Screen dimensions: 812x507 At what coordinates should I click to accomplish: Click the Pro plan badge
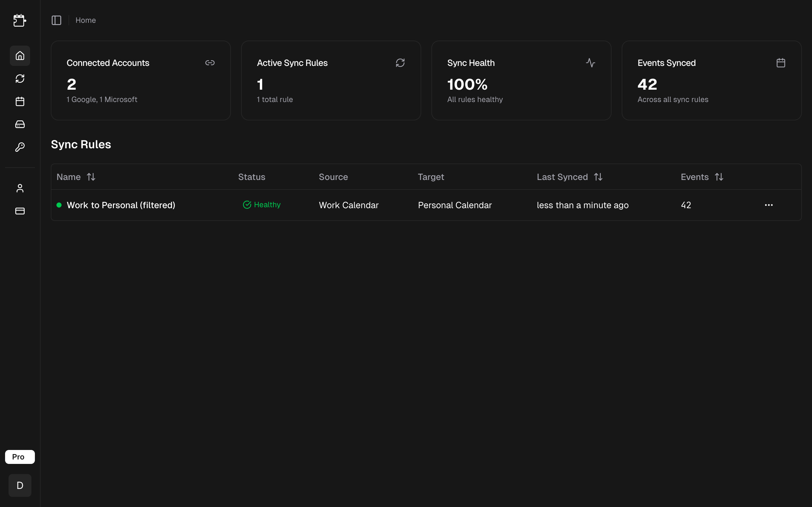(20, 457)
